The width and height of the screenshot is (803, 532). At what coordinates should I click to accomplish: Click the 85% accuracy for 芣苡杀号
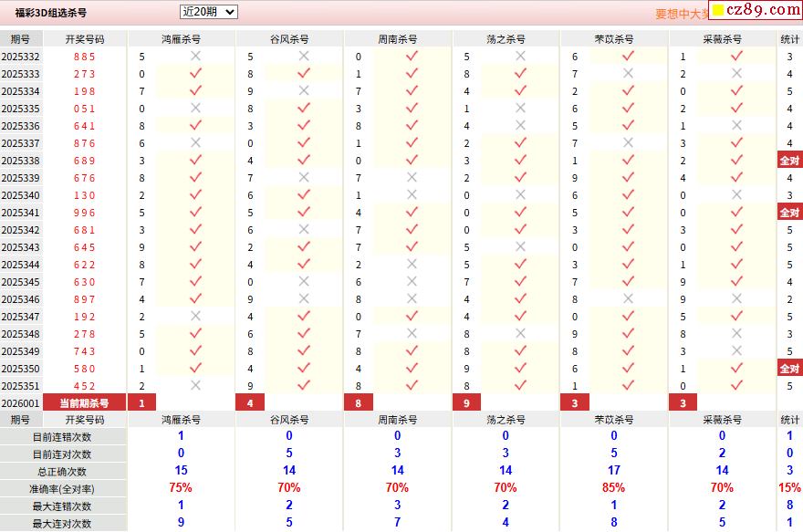pyautogui.click(x=613, y=488)
